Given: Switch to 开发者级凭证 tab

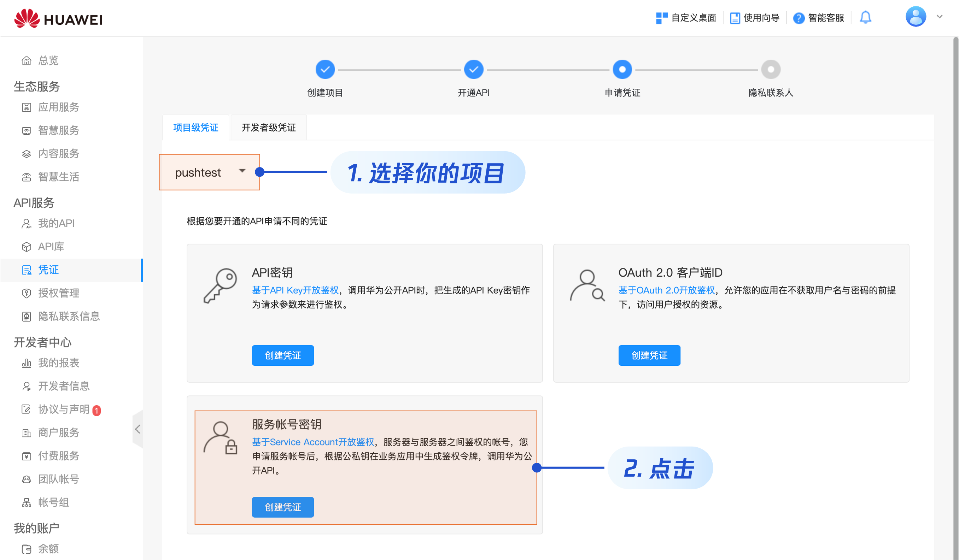Looking at the screenshot, I should pos(269,128).
